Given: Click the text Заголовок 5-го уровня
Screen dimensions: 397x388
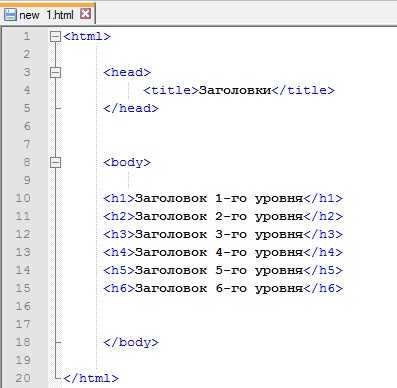Looking at the screenshot, I should tap(219, 271).
